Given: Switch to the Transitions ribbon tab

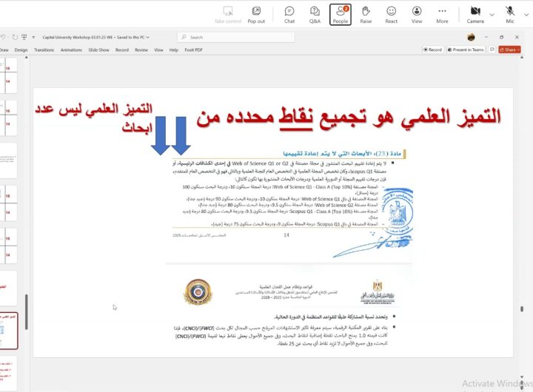Looking at the screenshot, I should 44,50.
